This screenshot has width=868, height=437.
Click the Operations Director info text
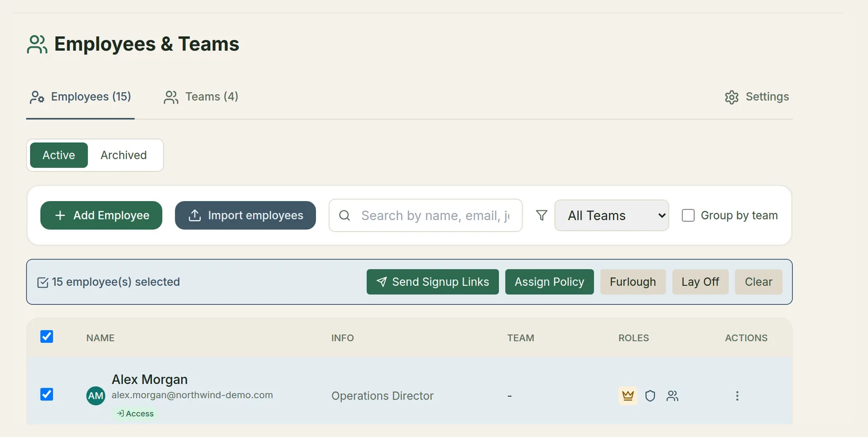382,396
